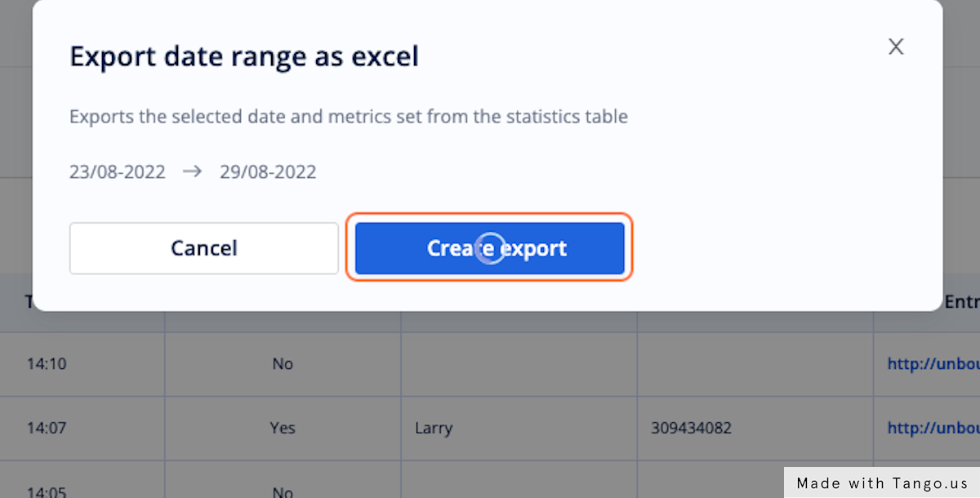The width and height of the screenshot is (980, 498).
Task: Open the unbounce link in 14:10 row
Action: coord(933,363)
